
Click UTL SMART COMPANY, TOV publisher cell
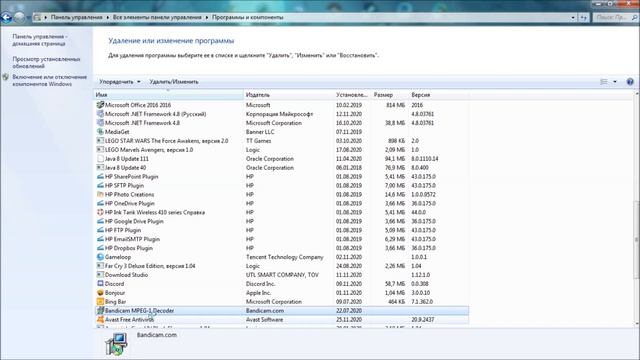click(282, 275)
